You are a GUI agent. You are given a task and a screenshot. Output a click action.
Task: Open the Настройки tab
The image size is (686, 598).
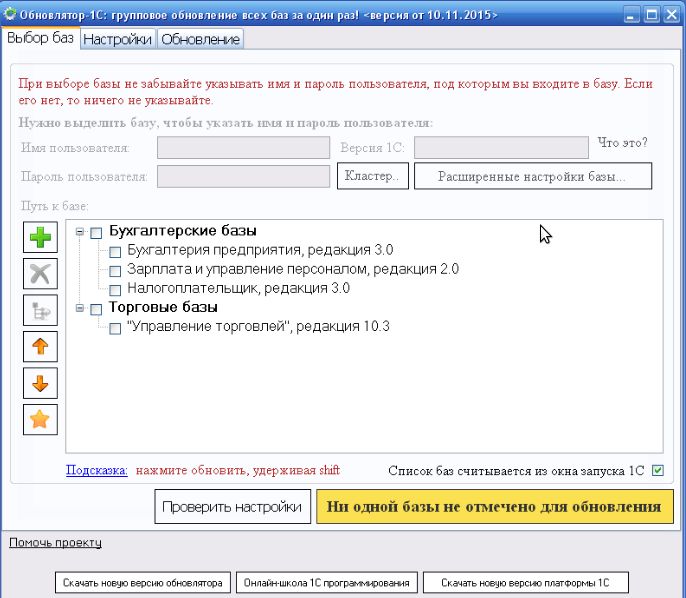(117, 39)
